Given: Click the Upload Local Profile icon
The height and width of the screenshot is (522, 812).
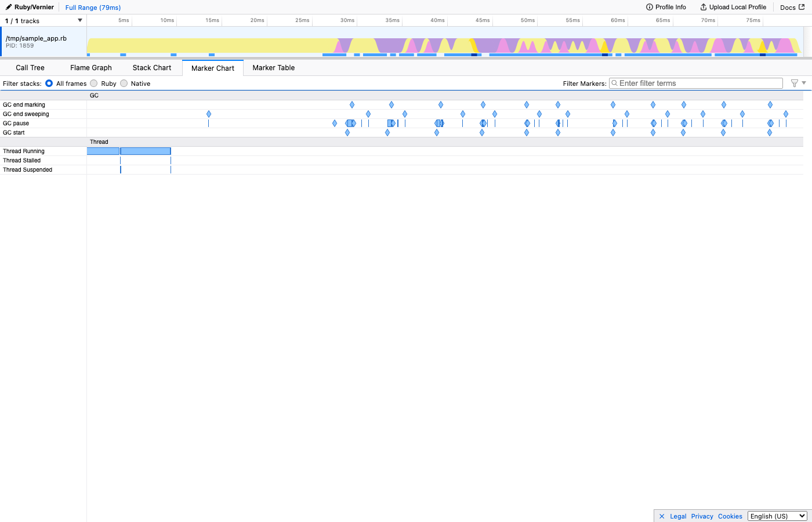Looking at the screenshot, I should [703, 7].
